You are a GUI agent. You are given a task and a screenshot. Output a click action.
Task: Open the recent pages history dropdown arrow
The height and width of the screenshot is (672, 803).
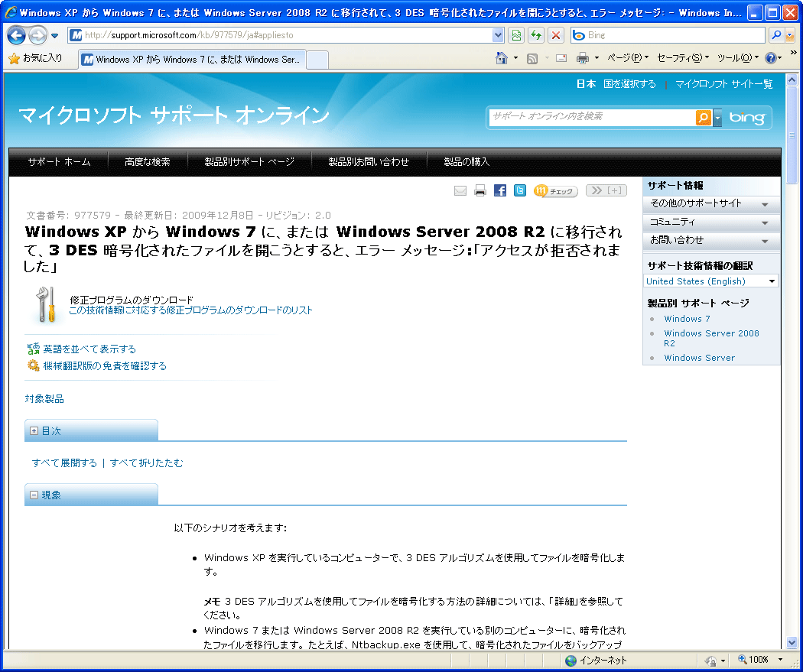[x=55, y=36]
